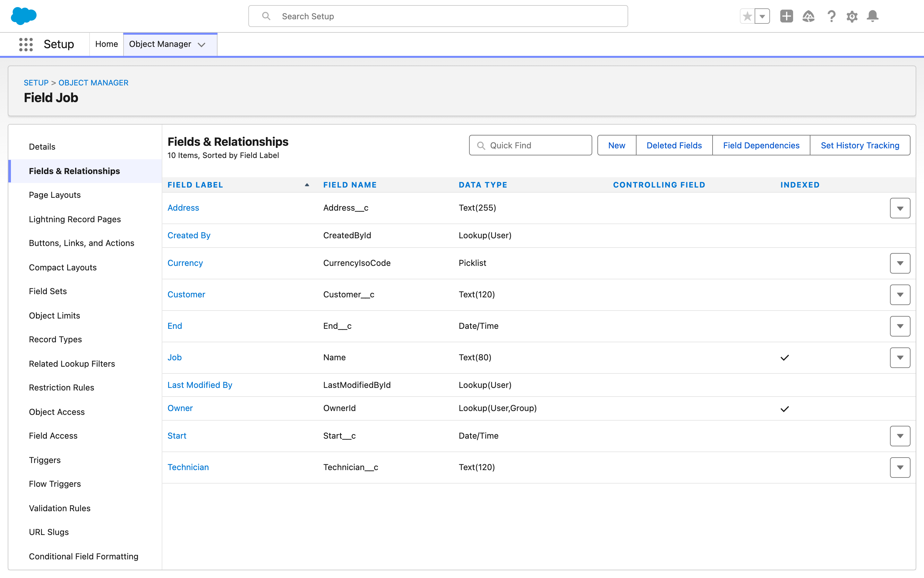Select Page Layouts in the sidebar

coord(55,195)
